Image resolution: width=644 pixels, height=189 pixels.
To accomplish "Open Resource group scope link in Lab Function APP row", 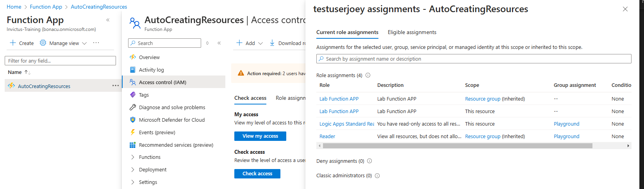I will coord(483,99).
